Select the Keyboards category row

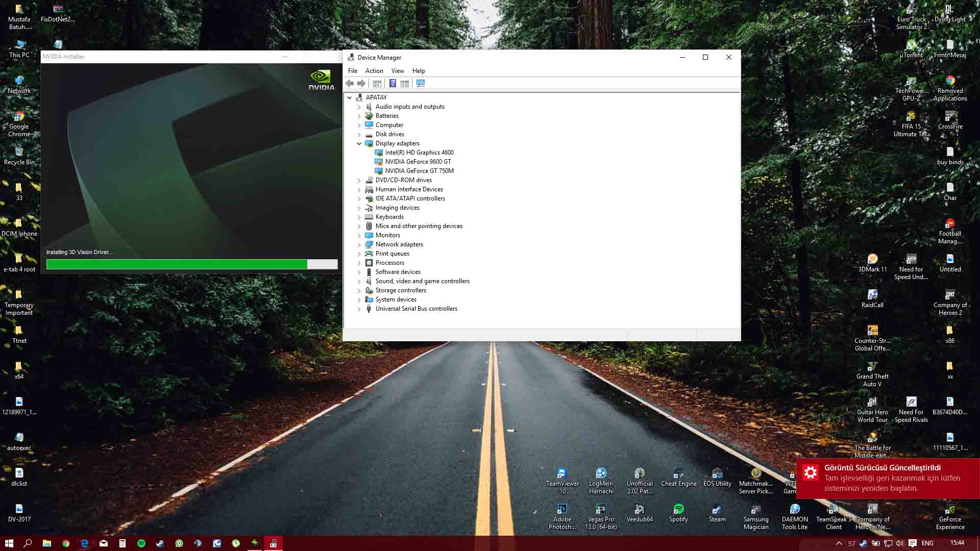point(389,217)
